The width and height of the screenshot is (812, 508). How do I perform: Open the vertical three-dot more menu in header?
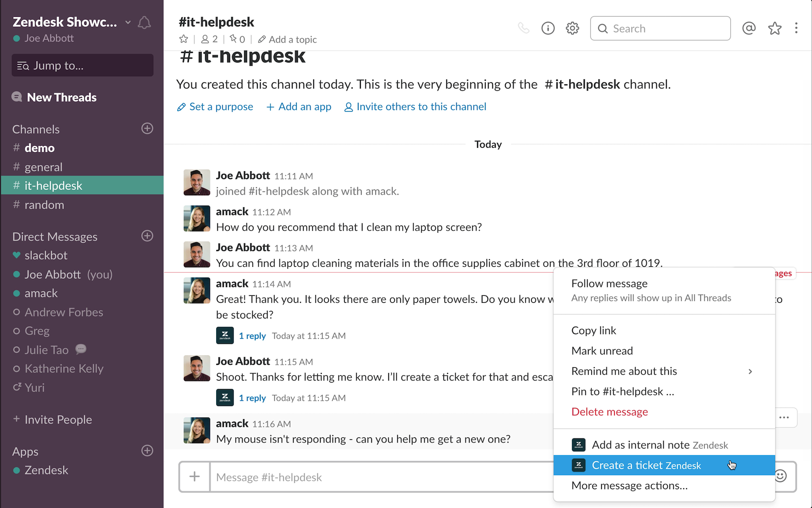tap(796, 28)
